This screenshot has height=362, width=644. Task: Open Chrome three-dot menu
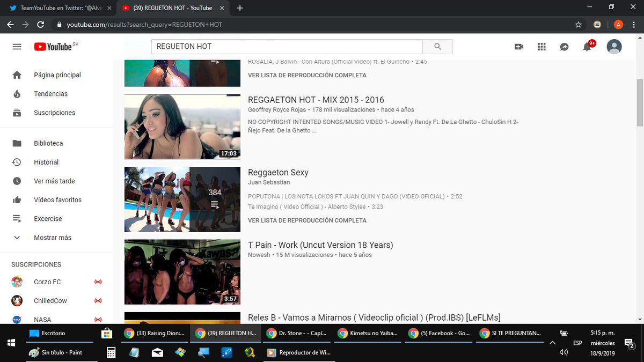click(x=635, y=25)
